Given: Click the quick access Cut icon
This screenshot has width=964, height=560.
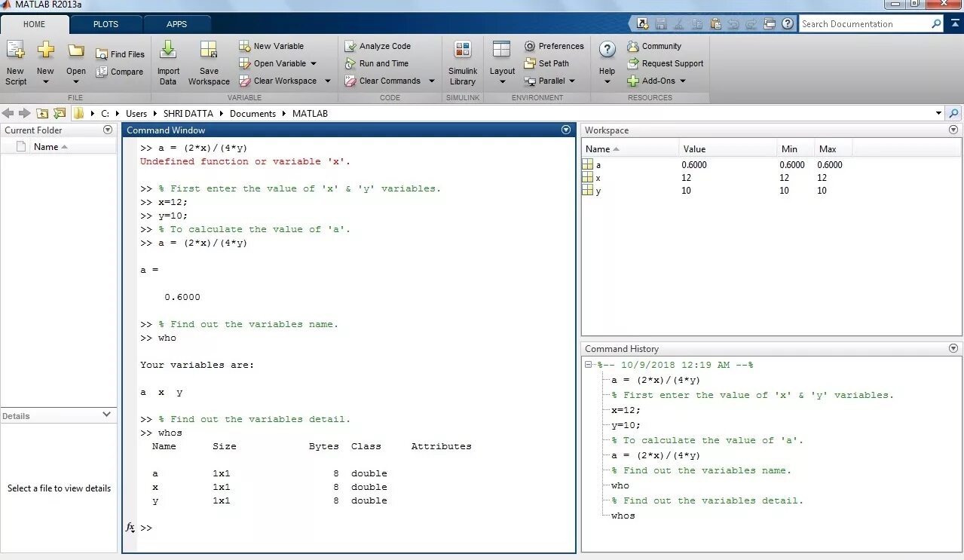Looking at the screenshot, I should [x=679, y=23].
